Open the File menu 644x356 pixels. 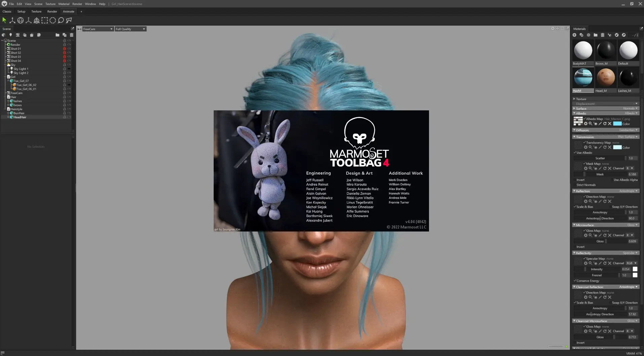click(x=11, y=4)
